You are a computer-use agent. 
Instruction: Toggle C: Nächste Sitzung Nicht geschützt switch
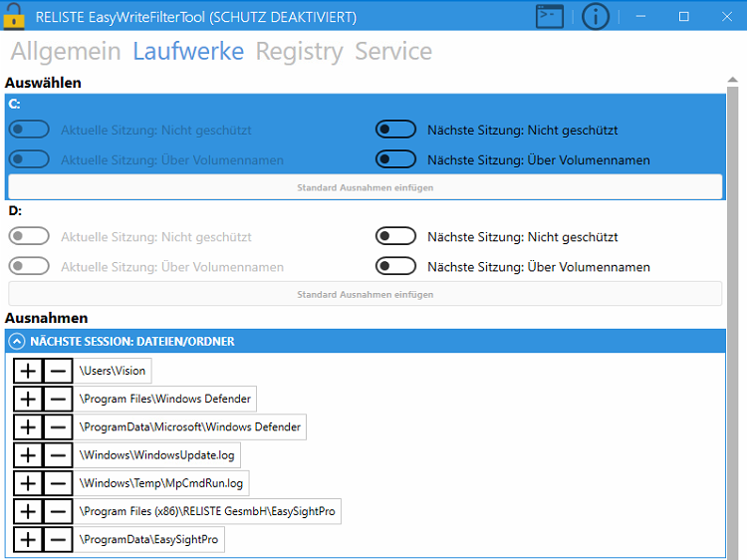pyautogui.click(x=395, y=130)
